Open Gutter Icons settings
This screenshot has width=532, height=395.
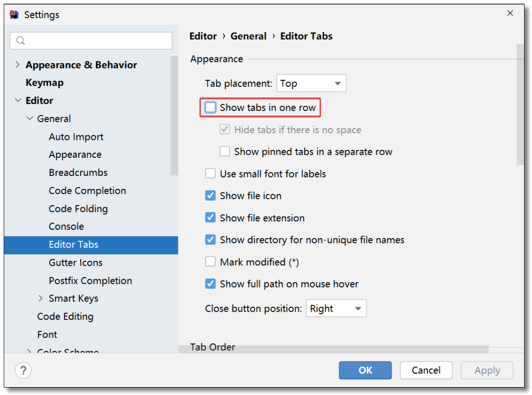coord(75,262)
